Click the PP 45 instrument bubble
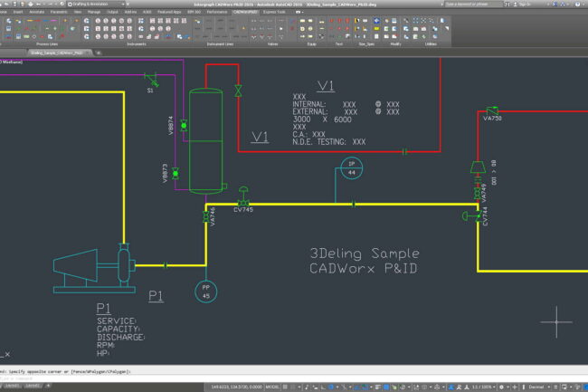The height and width of the screenshot is (392, 588). 205,291
